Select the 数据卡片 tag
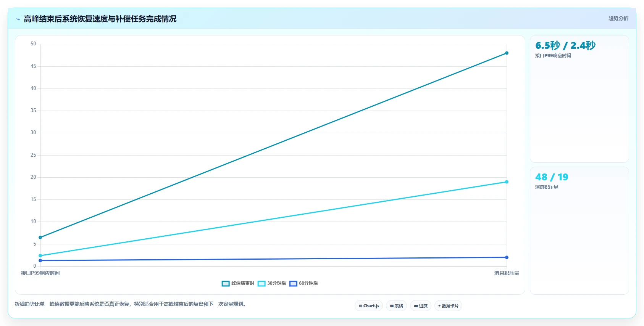The image size is (644, 326). (448, 306)
